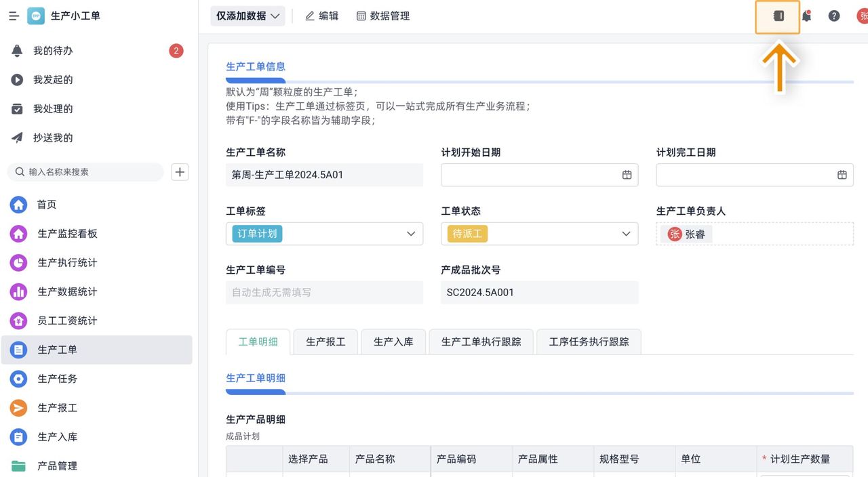Open the 工单标签 dropdown
Screen dimensions: 868x477
coord(410,234)
